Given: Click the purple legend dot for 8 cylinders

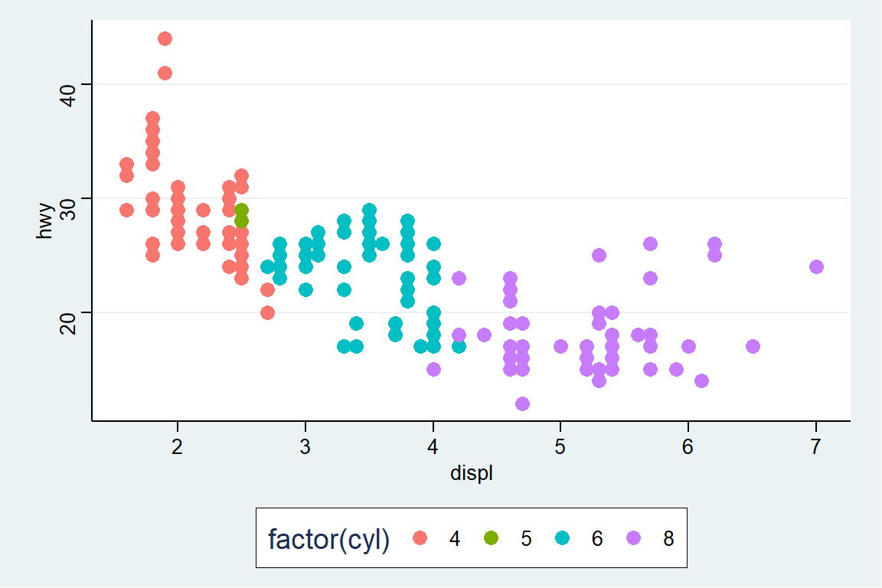Looking at the screenshot, I should tap(633, 538).
